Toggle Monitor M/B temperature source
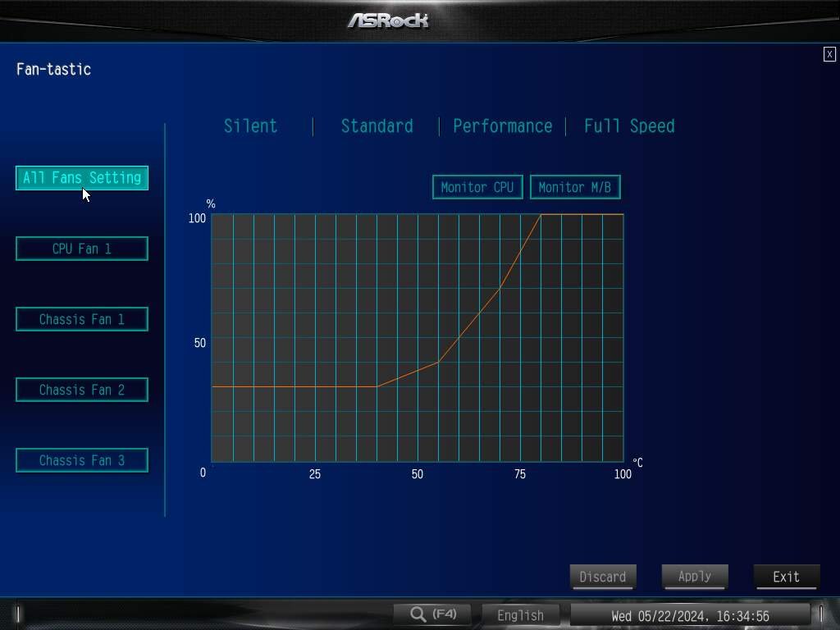840x630 pixels. 574,187
